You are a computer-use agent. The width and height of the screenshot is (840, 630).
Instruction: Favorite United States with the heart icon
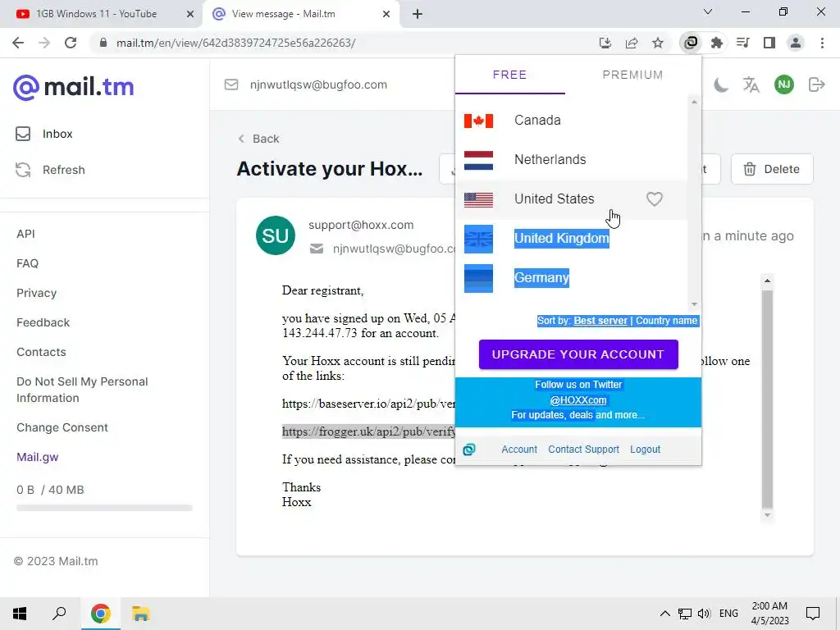coord(654,199)
